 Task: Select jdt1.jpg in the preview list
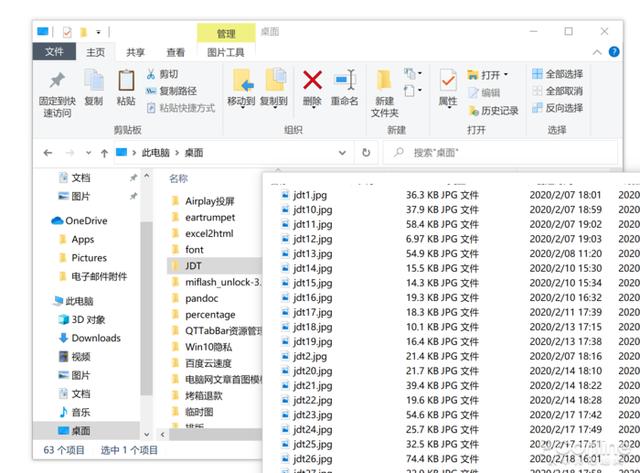point(304,195)
